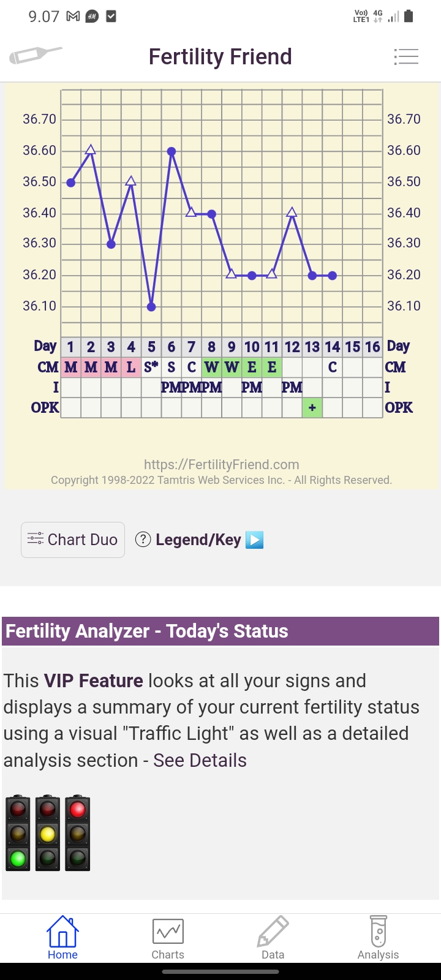Open the Data tab
Screen dimensions: 441x980
273,938
